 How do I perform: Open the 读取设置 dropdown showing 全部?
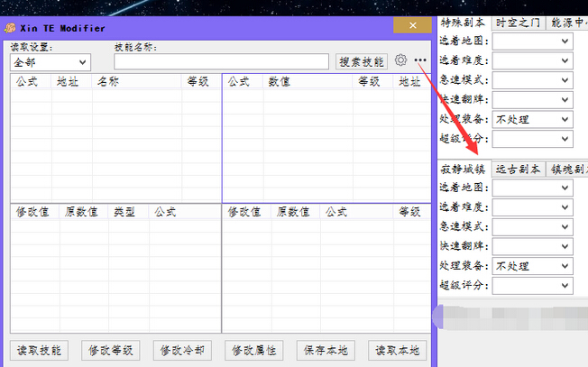pos(51,62)
